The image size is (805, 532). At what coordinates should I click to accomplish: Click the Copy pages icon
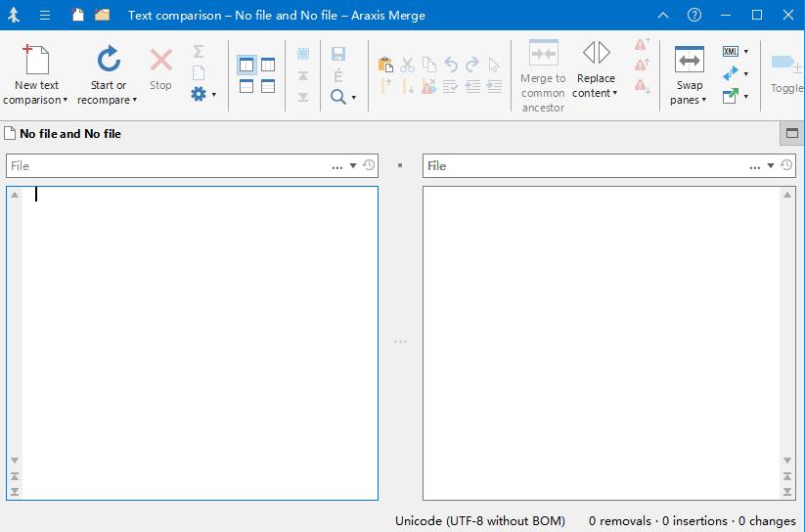[429, 65]
